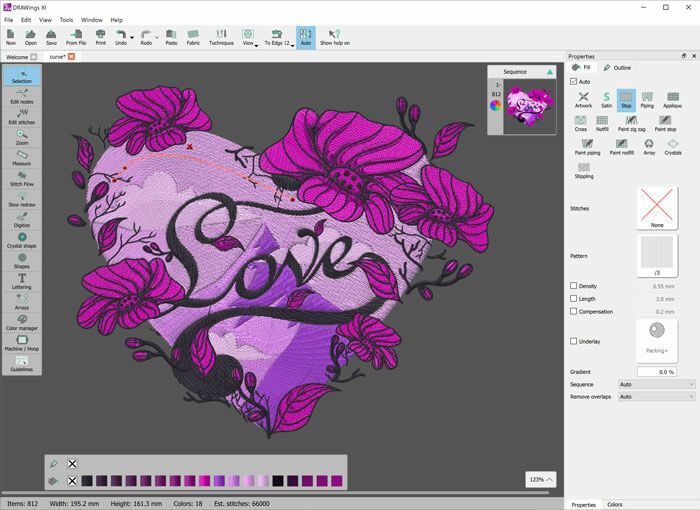The image size is (700, 510).
Task: Open the View dropdown arrow
Action: (256, 45)
